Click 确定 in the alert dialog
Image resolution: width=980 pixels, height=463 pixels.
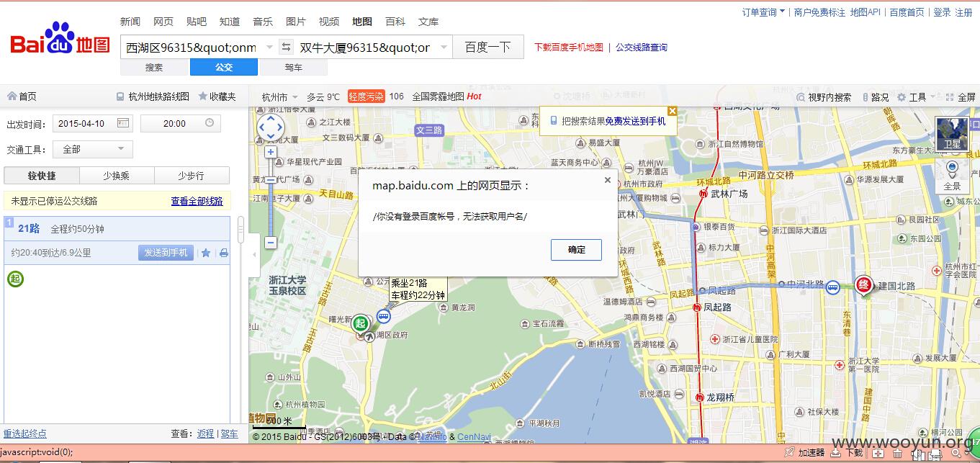[x=577, y=250]
